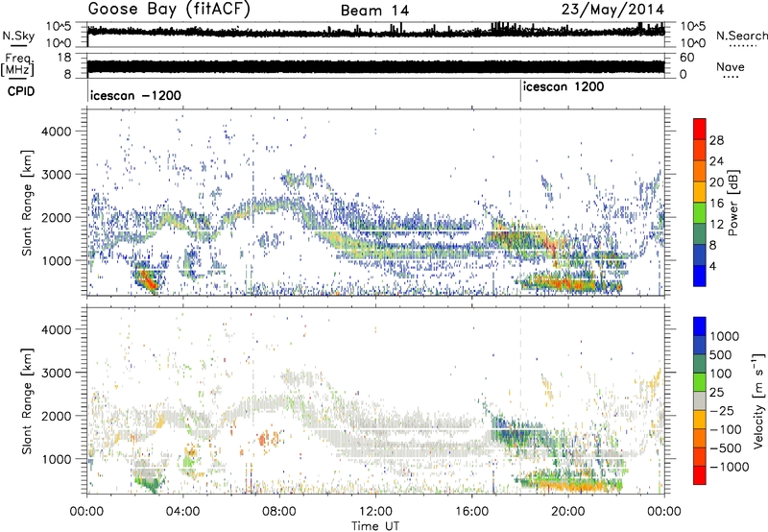768x532 pixels.
Task: Click the Slant Range [km] label of power panel
Action: pyautogui.click(x=27, y=203)
